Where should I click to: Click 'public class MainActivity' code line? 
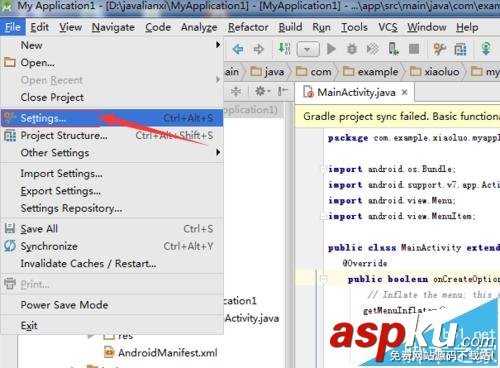click(x=414, y=248)
